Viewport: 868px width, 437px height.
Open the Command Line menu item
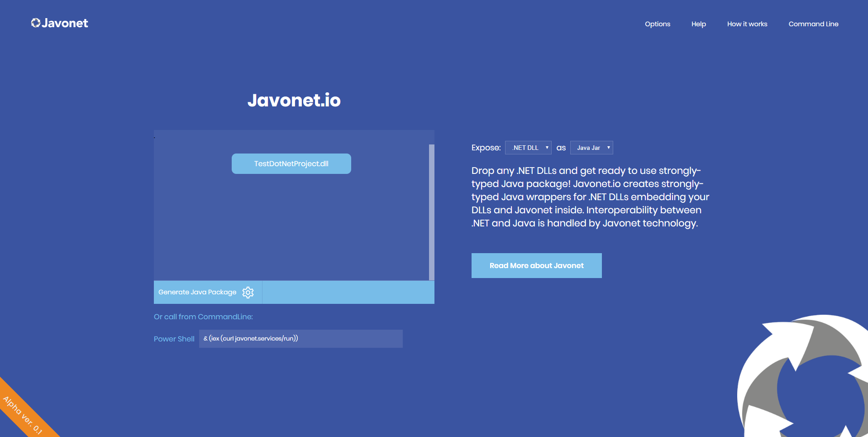tap(813, 24)
